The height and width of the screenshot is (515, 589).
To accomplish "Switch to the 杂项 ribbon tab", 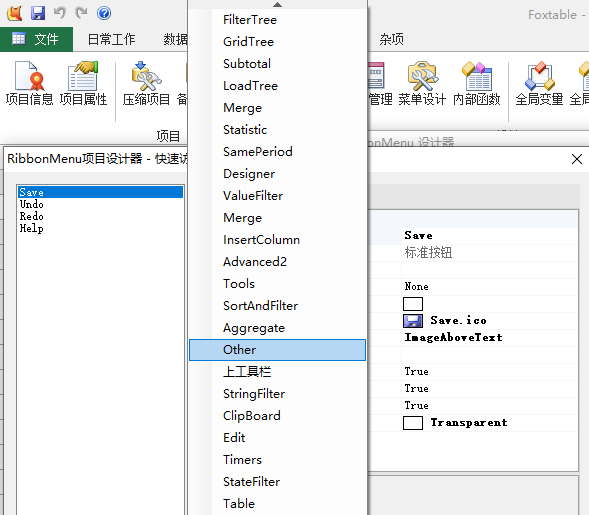I will coord(391,39).
